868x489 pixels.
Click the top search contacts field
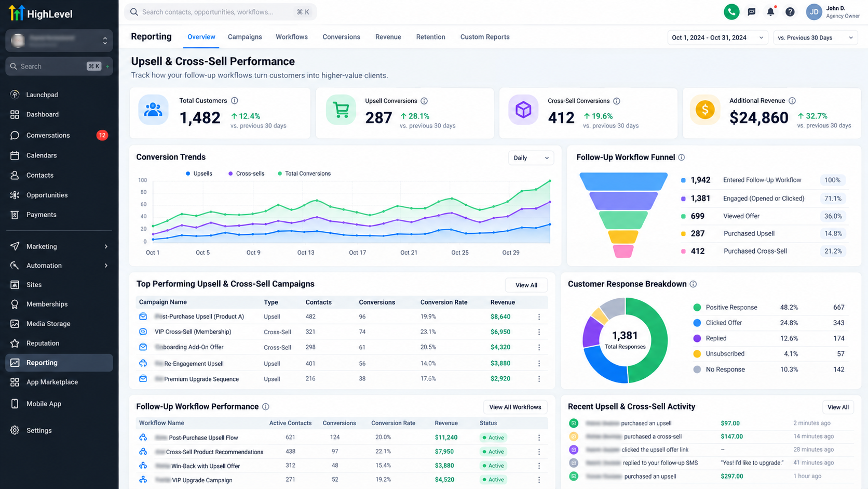[x=221, y=12]
